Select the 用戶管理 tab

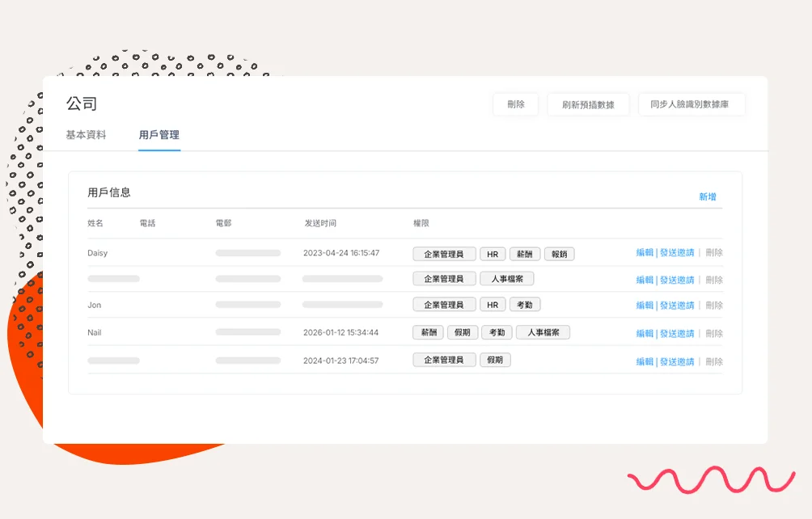coord(159,135)
